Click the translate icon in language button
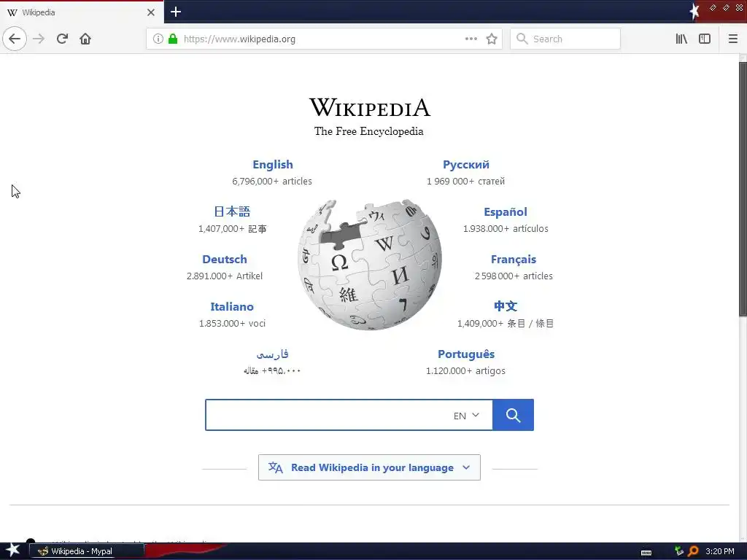This screenshot has width=747, height=560. (x=275, y=467)
